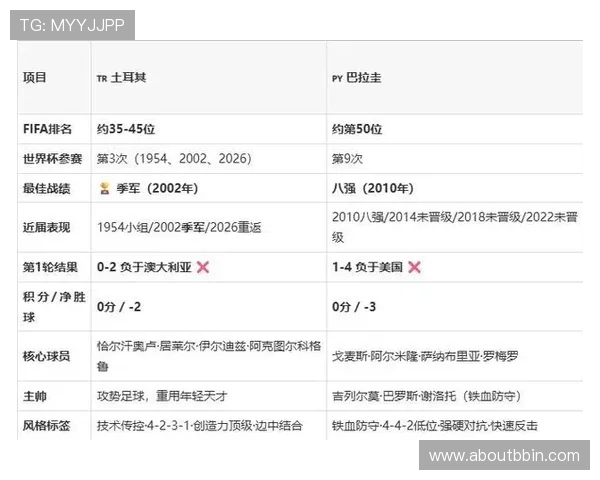
Task: Select the 恰尔汗奥卢·居莱尔 players cell
Action: tap(209, 356)
